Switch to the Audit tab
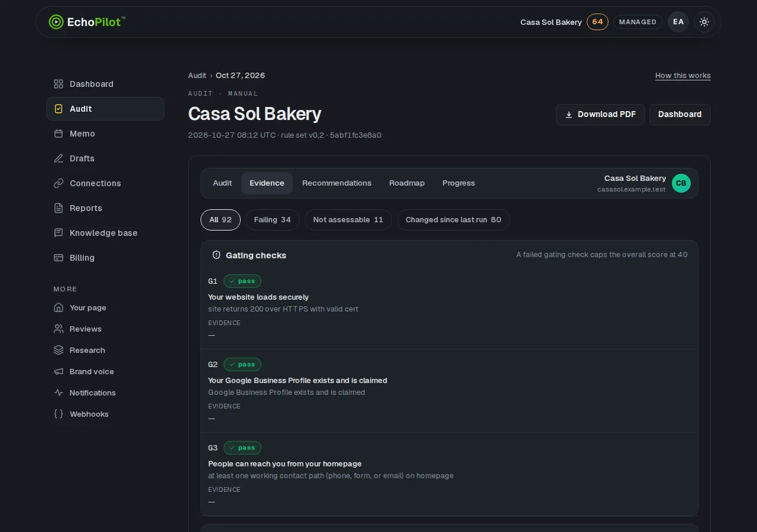 tap(222, 183)
